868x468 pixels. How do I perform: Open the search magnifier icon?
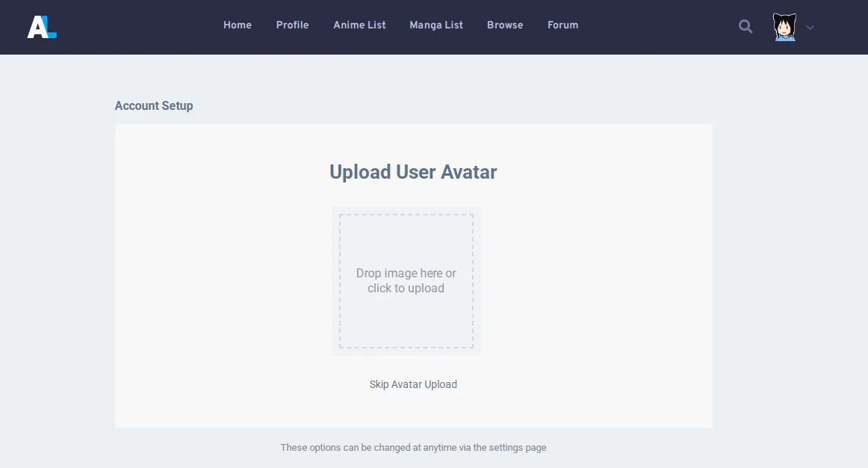pyautogui.click(x=745, y=27)
